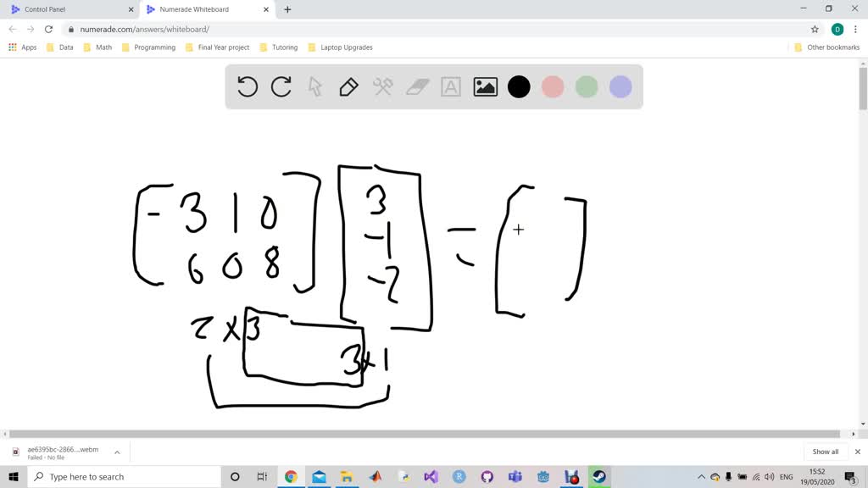868x488 pixels.
Task: Click the bookmark-this-page star icon
Action: (x=815, y=28)
